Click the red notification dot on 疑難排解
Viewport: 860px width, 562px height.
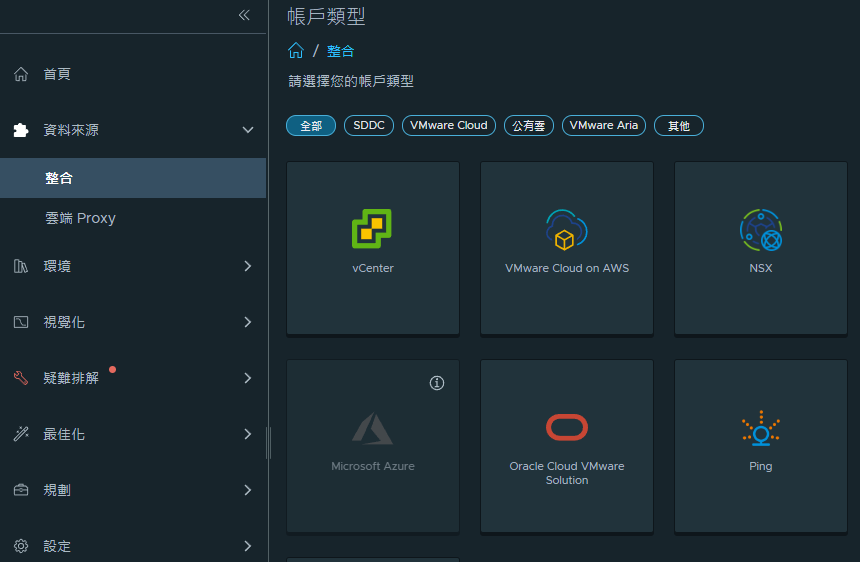click(x=112, y=370)
